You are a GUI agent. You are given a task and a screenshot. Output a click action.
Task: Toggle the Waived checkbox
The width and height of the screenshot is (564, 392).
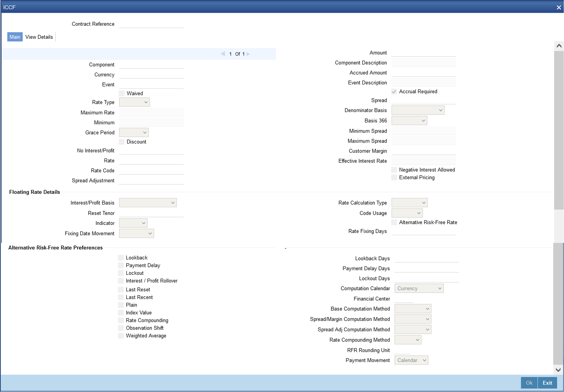[122, 93]
